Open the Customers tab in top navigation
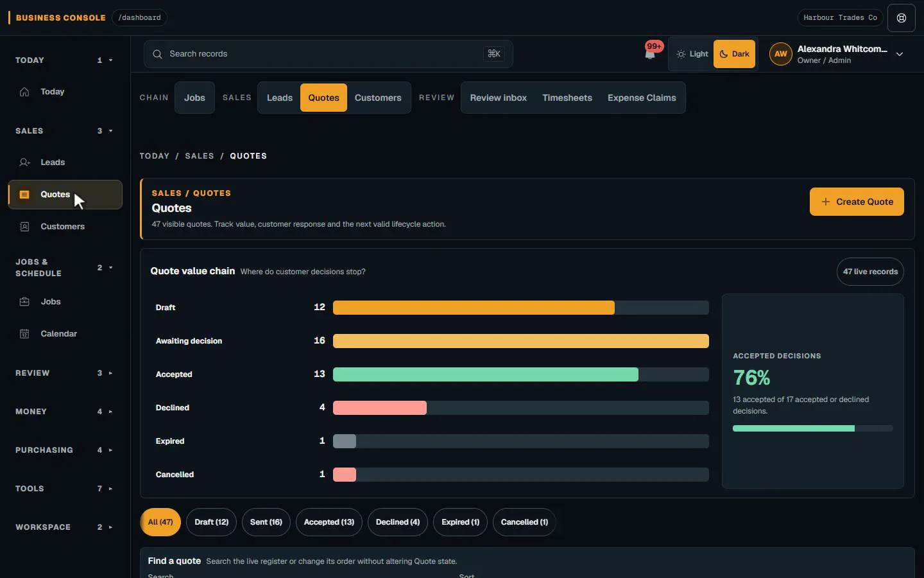 pos(378,98)
